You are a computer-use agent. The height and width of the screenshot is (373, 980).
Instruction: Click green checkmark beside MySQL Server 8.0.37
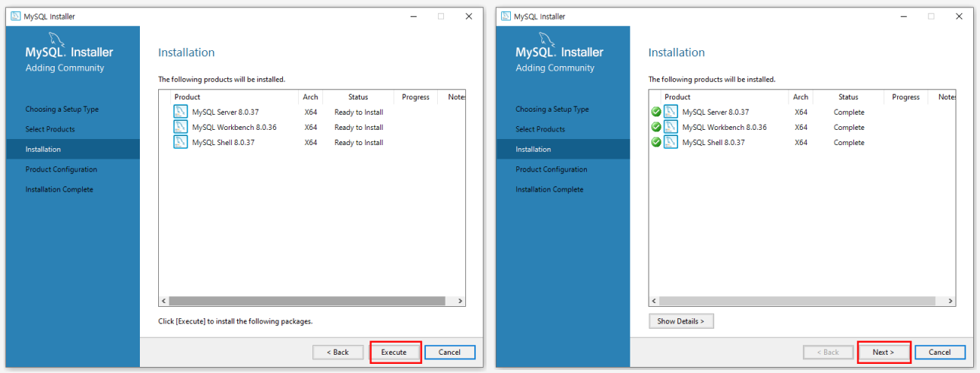coord(656,112)
